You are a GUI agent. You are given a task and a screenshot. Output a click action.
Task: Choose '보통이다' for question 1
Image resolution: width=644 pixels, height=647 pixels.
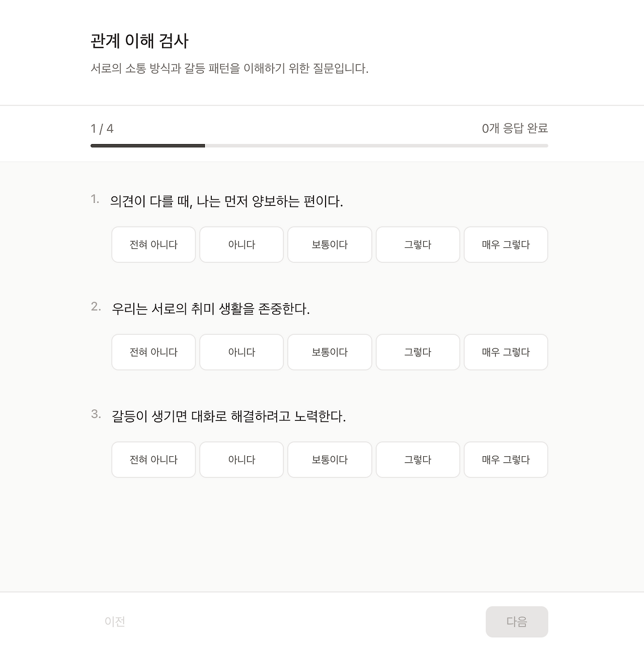[330, 245]
